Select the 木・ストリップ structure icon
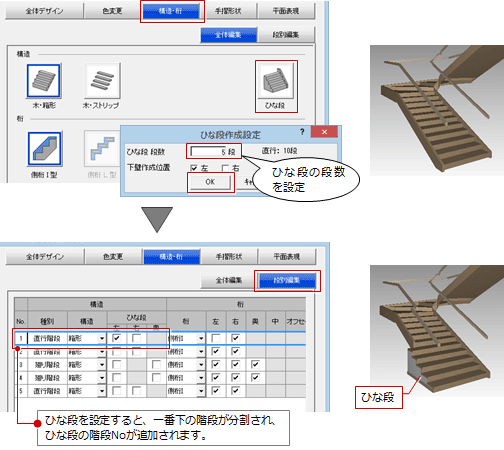Screen dimensions: 504x450 click(102, 81)
